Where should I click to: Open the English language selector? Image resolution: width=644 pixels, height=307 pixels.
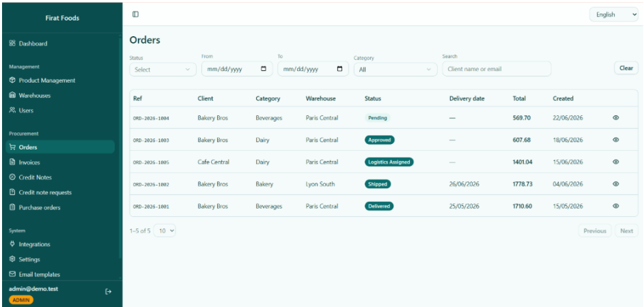click(x=614, y=15)
